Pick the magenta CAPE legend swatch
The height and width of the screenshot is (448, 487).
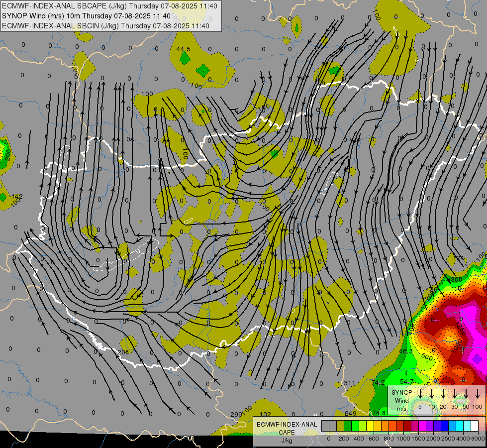[x=423, y=426]
